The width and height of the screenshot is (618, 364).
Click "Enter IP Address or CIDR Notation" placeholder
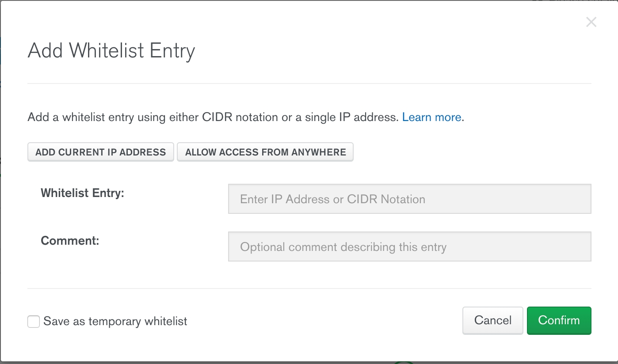click(332, 199)
